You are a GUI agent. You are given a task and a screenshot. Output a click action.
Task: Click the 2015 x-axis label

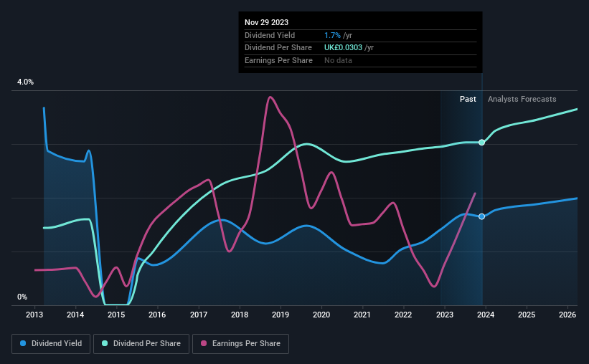point(116,315)
